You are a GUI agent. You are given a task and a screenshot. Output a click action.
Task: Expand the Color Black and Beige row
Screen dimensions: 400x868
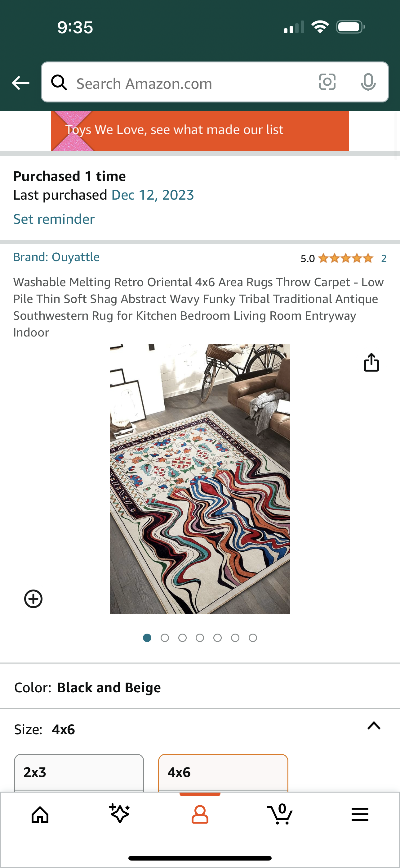(x=200, y=687)
